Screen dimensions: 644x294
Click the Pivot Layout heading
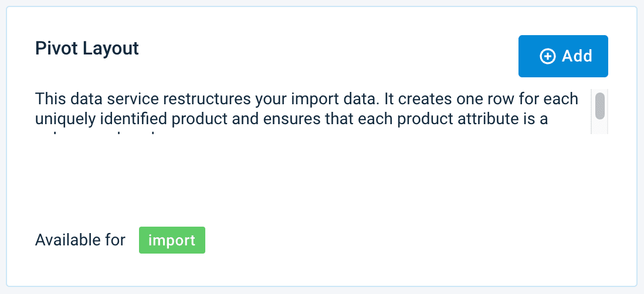(x=87, y=48)
